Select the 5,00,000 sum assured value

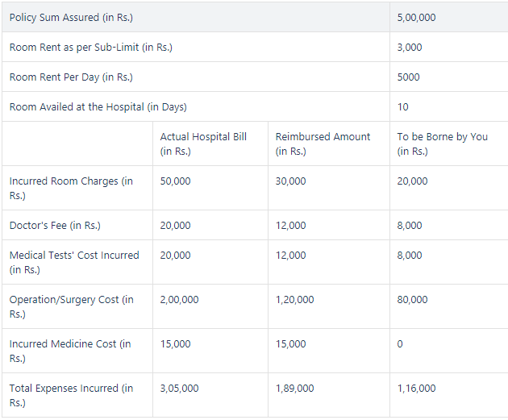coord(416,18)
